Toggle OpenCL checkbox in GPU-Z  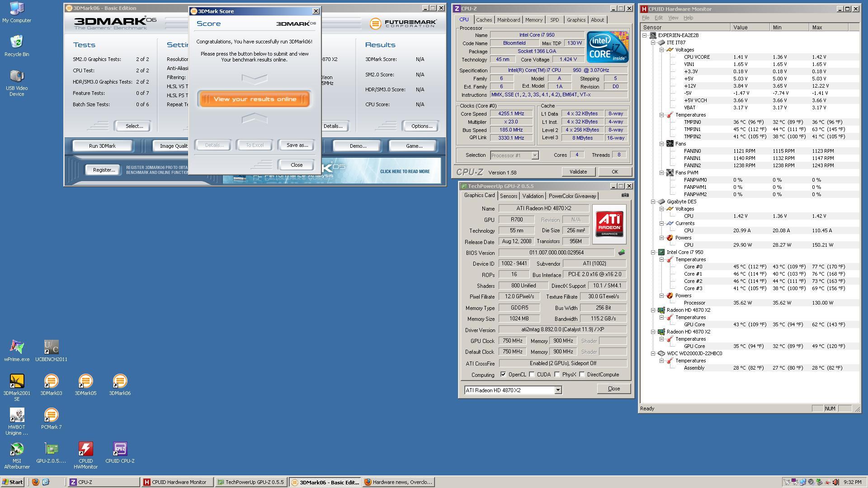pos(503,375)
